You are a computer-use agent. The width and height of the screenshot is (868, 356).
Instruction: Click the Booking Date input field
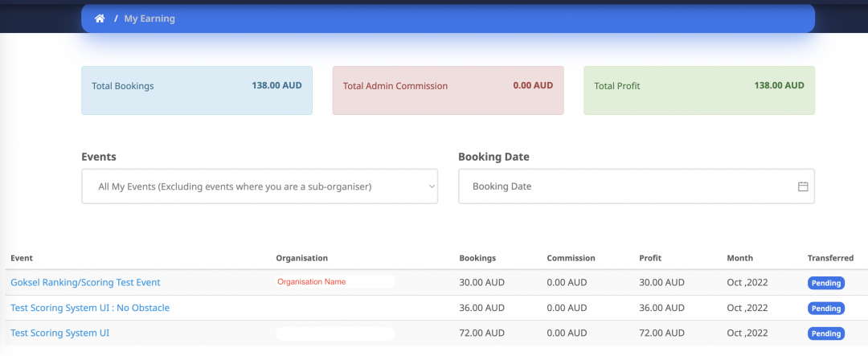(x=636, y=186)
